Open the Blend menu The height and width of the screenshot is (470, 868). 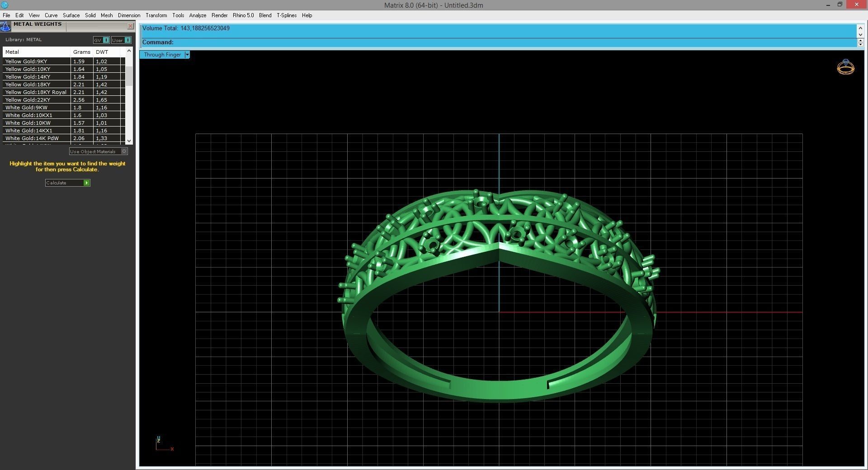265,15
